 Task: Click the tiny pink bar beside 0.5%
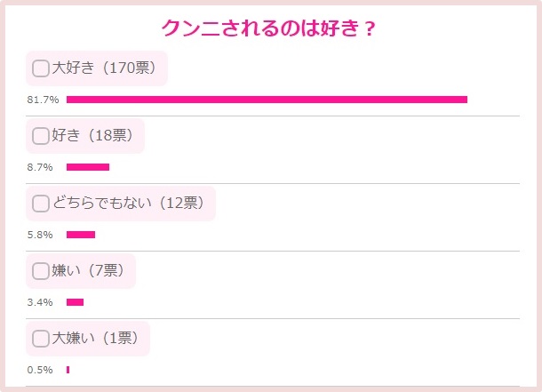click(x=68, y=370)
